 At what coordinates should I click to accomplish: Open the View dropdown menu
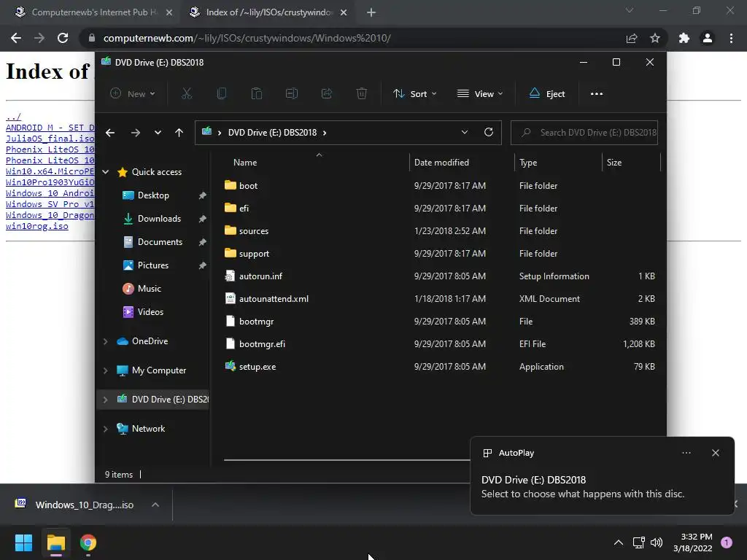coord(480,94)
